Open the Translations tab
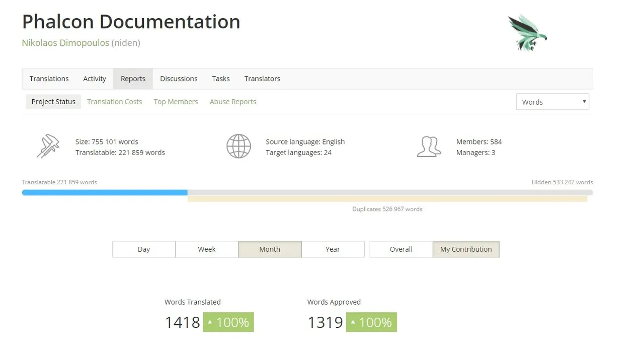644x349 pixels. tap(49, 79)
